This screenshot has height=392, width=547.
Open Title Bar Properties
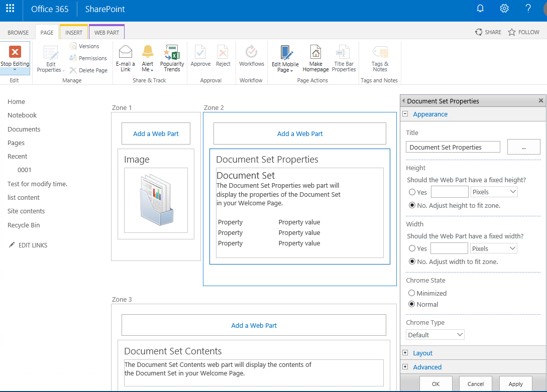click(x=344, y=59)
